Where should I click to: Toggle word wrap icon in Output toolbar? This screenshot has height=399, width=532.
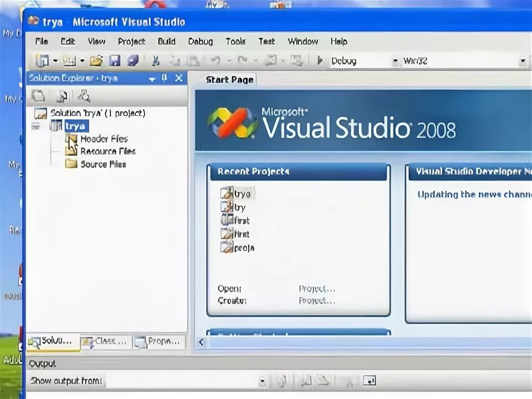tap(369, 381)
